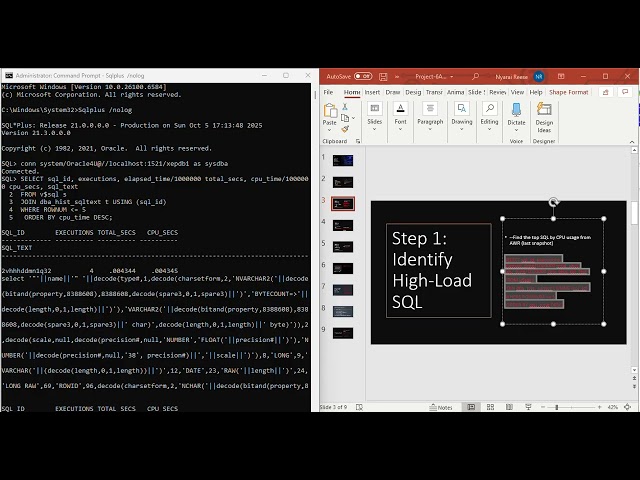Viewport: 640px width, 480px height.
Task: Toggle the Notes pane button
Action: (441, 407)
